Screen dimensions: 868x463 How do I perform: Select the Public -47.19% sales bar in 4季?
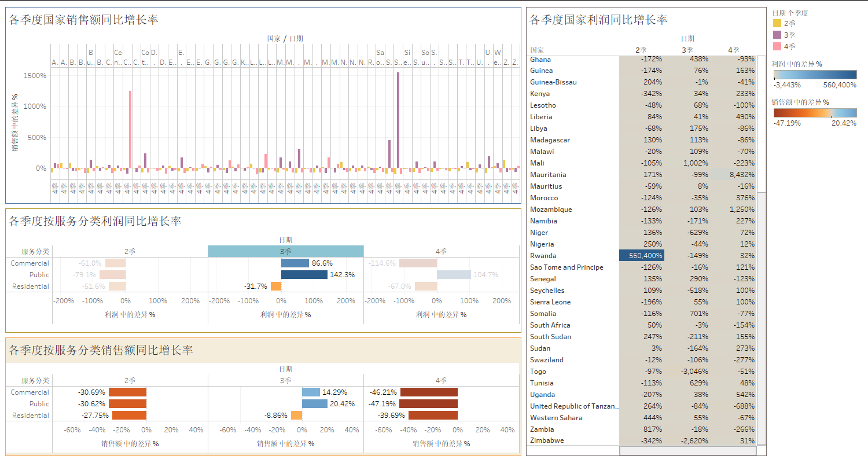[428, 403]
